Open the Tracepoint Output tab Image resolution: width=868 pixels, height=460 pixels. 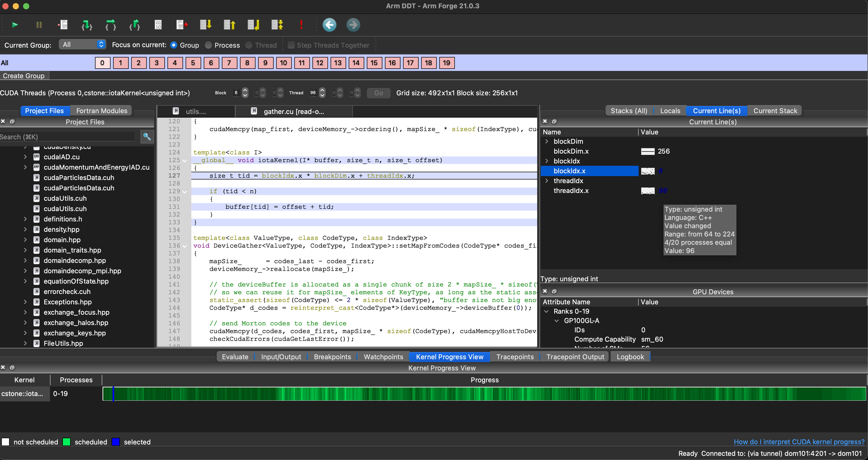(x=575, y=356)
